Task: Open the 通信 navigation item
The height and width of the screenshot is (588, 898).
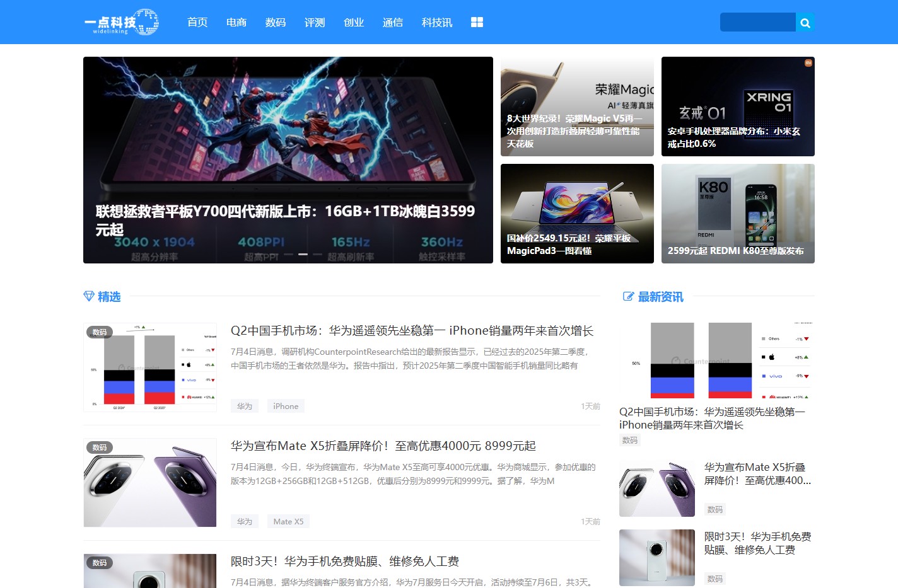Action: [x=393, y=22]
